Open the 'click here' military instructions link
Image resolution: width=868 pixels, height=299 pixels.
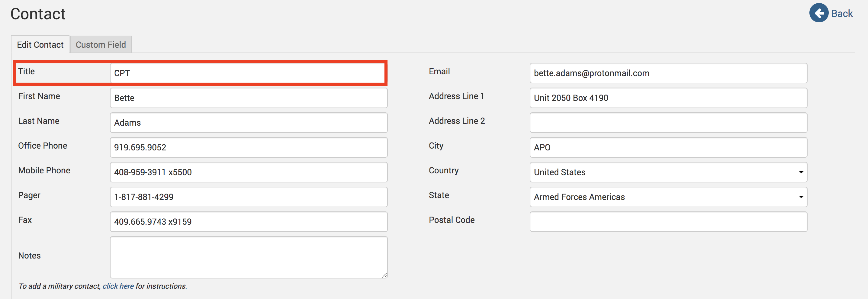click(118, 286)
